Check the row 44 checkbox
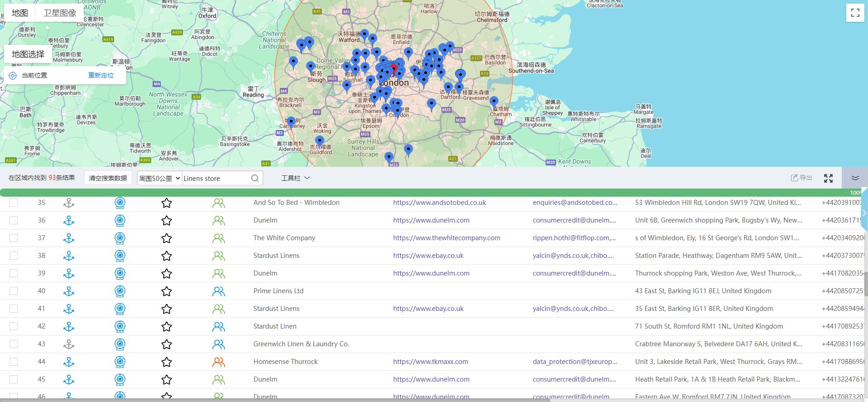The image size is (868, 402). (14, 362)
